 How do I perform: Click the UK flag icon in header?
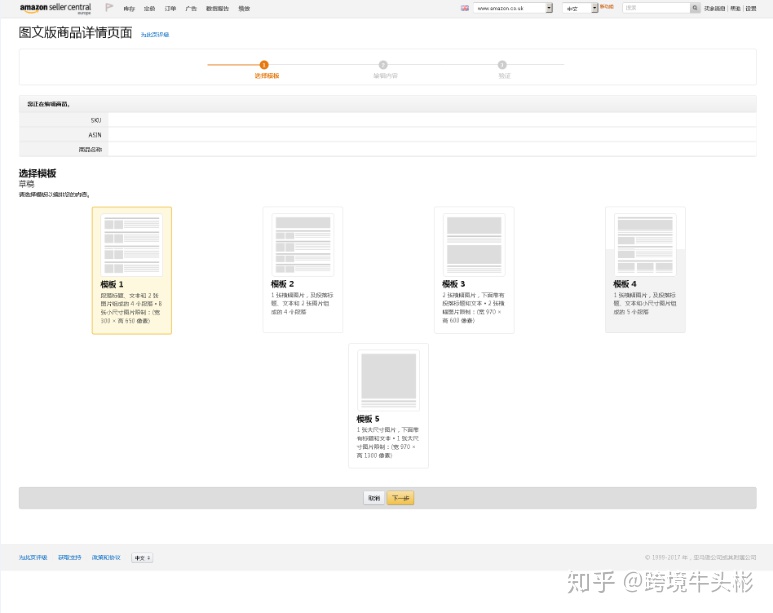tap(464, 8)
